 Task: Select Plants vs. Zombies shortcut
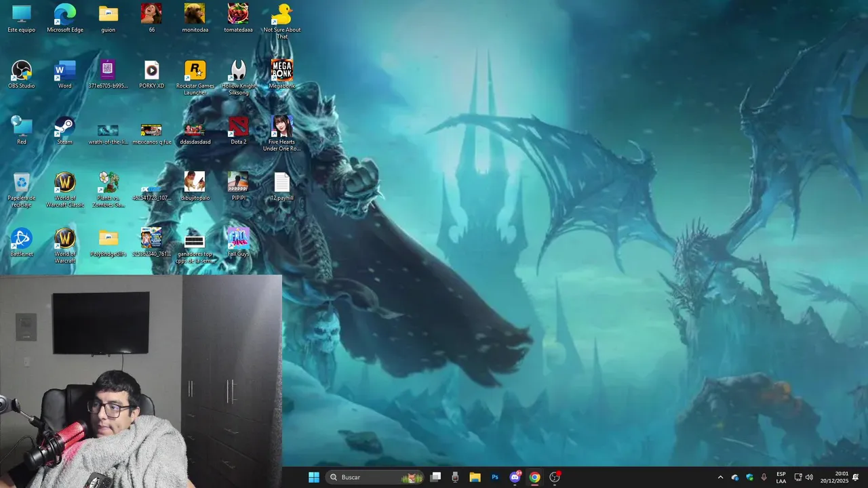pos(108,190)
